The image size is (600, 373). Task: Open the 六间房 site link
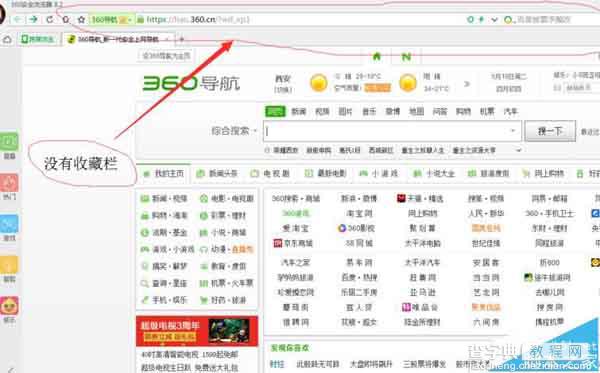486,322
